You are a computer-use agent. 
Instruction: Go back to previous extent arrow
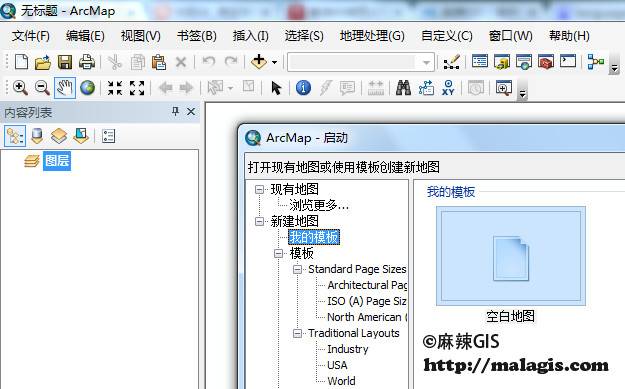pos(165,88)
